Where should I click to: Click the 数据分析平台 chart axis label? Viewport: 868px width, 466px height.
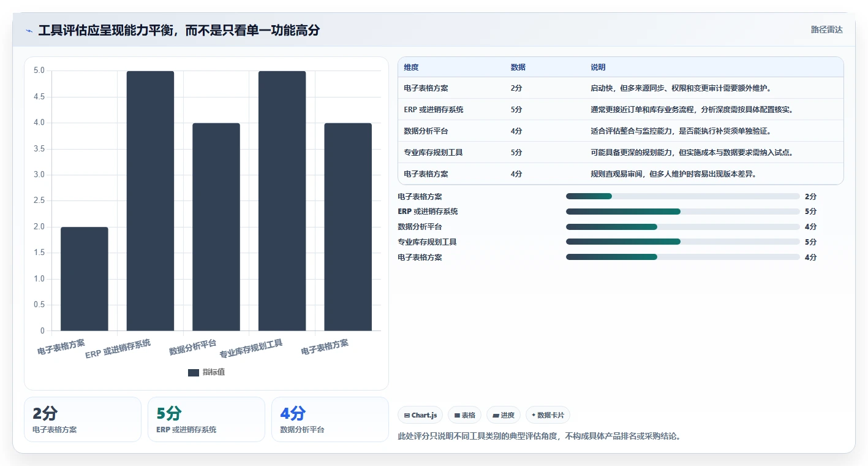(193, 347)
